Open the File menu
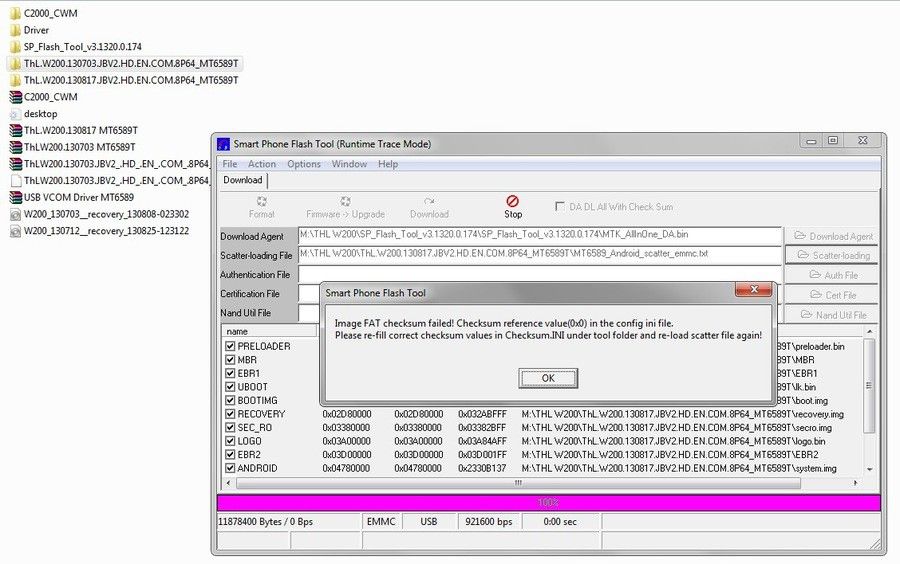 click(x=230, y=164)
